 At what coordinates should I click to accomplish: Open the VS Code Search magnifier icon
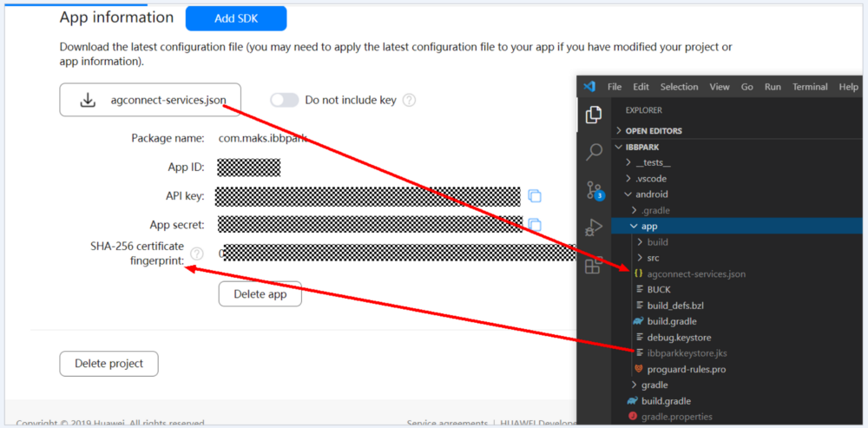(594, 152)
